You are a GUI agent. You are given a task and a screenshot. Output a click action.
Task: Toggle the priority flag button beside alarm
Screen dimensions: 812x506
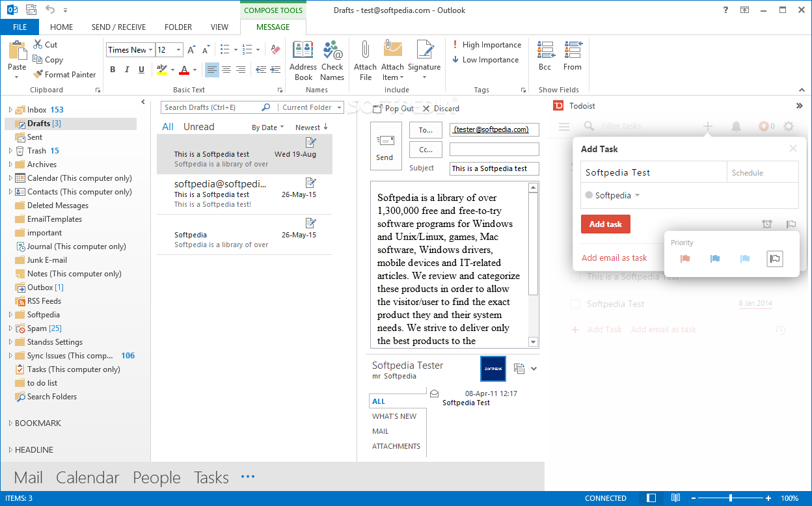[791, 224]
